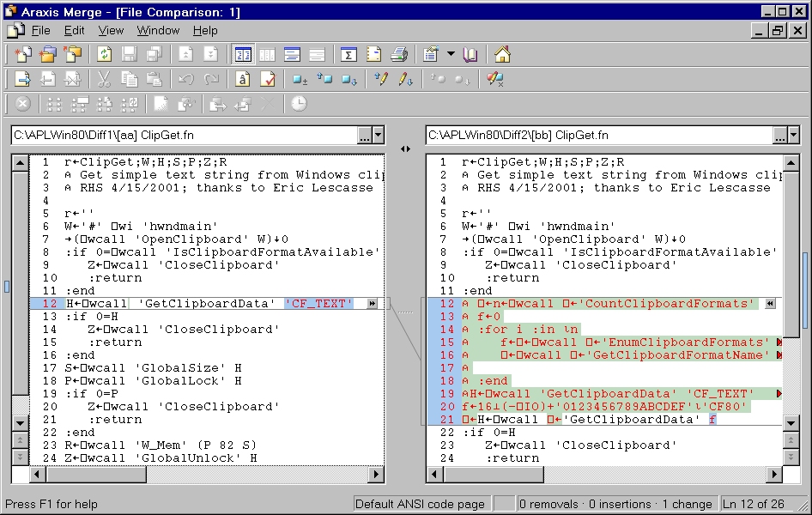Open the File menu
The width and height of the screenshot is (812, 515).
point(40,31)
